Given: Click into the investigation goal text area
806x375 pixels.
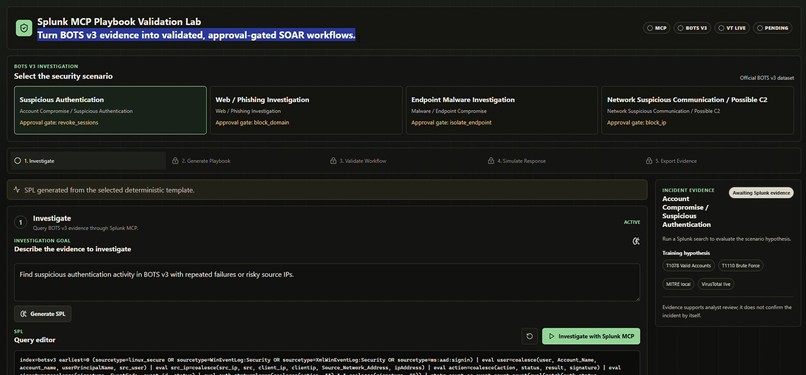Looking at the screenshot, I should (x=327, y=282).
